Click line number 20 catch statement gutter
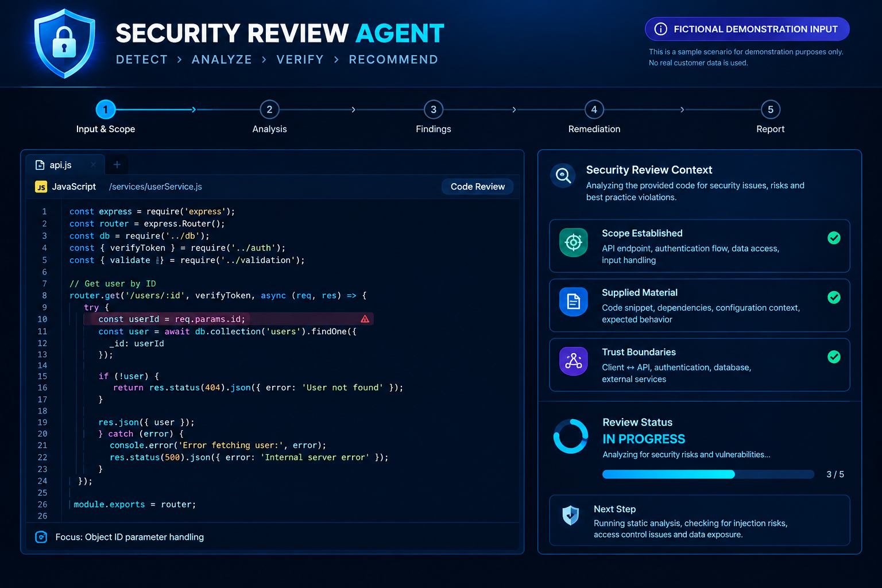 point(42,434)
